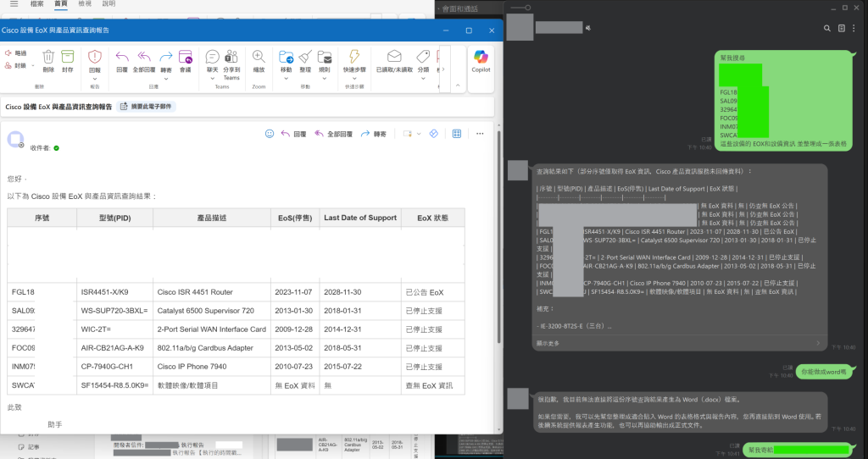The width and height of the screenshot is (868, 459).
Task: Click the ribbon Forward (轉寄) icon
Action: pos(166,57)
